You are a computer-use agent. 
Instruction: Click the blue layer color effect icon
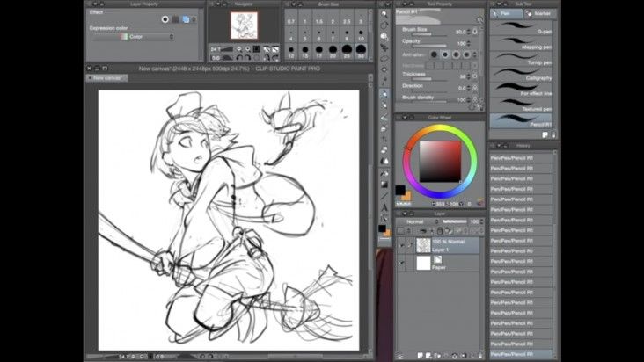186,19
